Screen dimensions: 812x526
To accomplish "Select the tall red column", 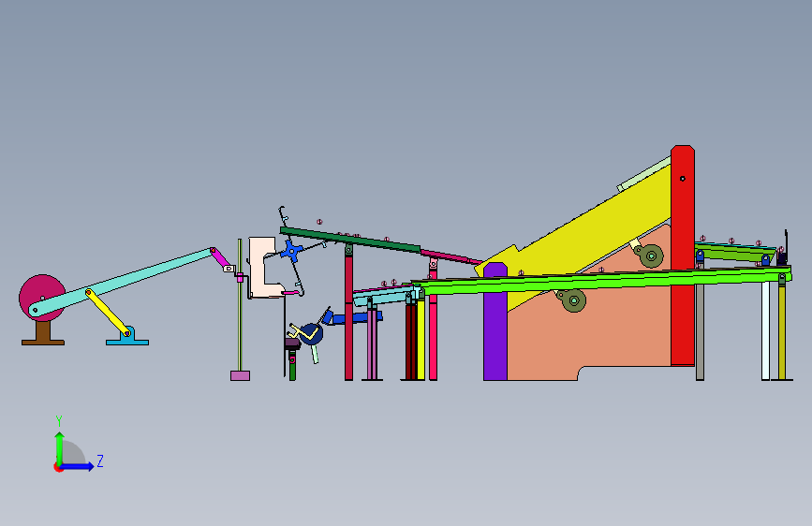I will click(x=683, y=256).
